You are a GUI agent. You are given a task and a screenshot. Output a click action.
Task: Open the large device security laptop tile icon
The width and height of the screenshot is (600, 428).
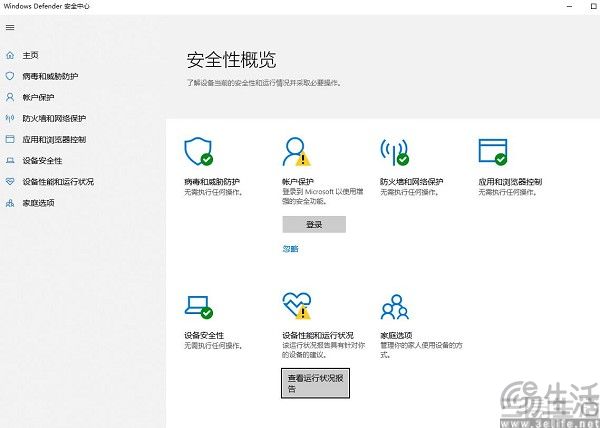pyautogui.click(x=199, y=307)
